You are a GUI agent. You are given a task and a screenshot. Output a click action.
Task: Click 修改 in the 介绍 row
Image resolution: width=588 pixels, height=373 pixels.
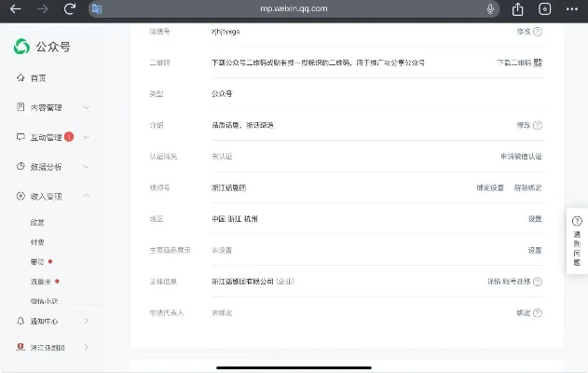tap(524, 125)
